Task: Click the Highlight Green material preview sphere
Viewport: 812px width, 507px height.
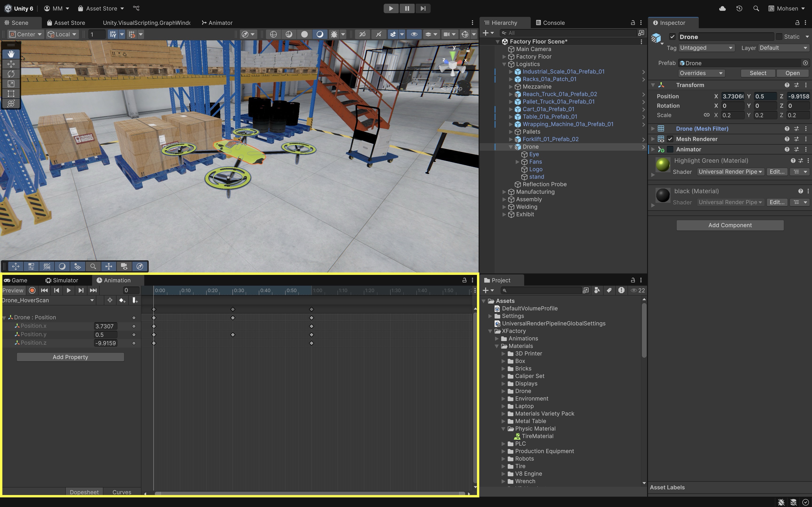Action: click(x=663, y=165)
